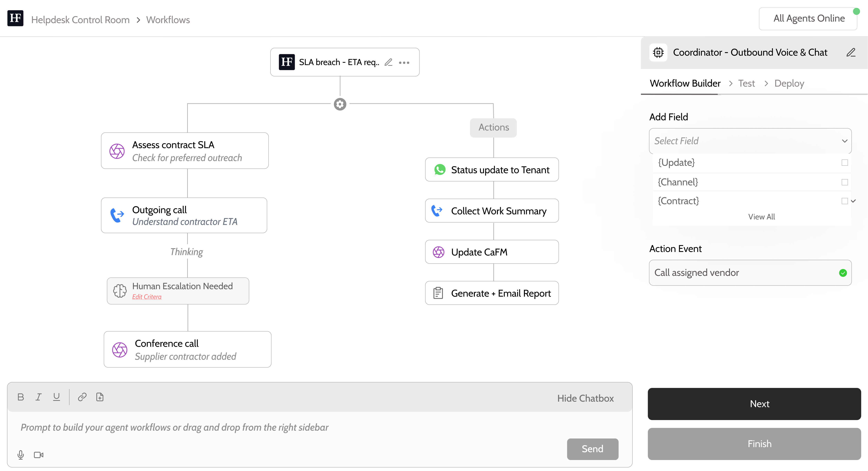
Task: Click the green status indicator on Call assigned vendor
Action: [x=843, y=273]
